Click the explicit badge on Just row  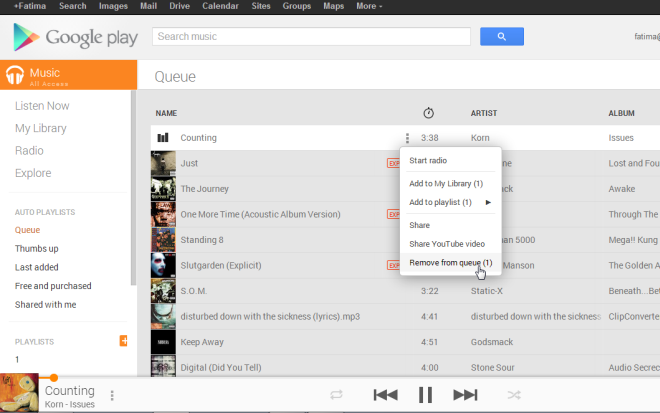point(393,163)
